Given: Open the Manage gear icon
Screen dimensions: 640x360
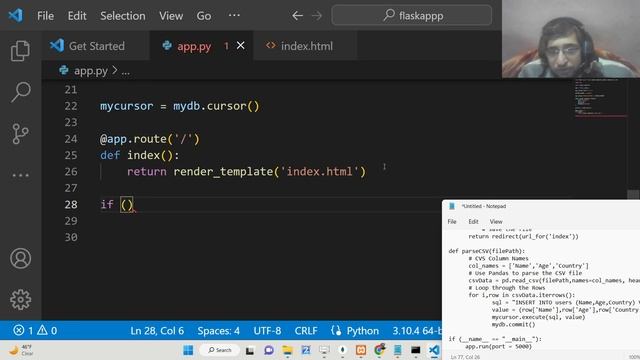Looking at the screenshot, I should (x=20, y=300).
